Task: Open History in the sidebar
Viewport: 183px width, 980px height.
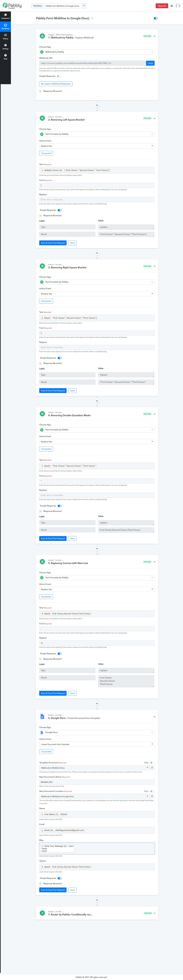Action: [x=5, y=37]
